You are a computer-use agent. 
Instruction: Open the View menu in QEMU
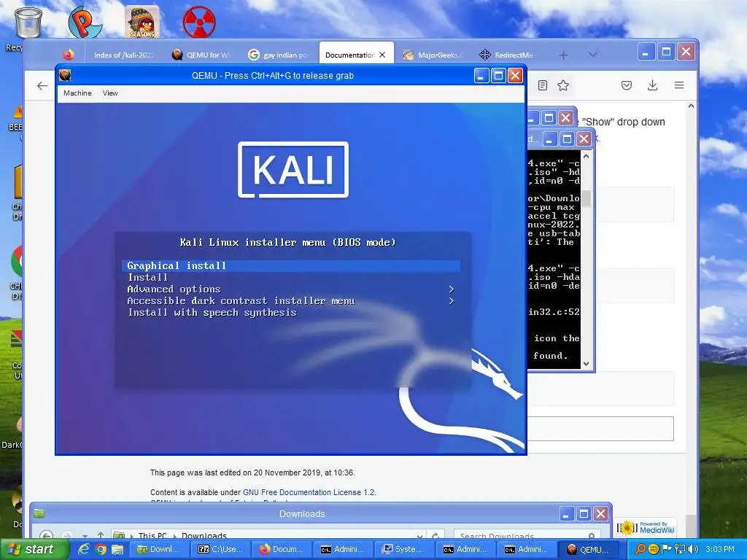pos(110,93)
